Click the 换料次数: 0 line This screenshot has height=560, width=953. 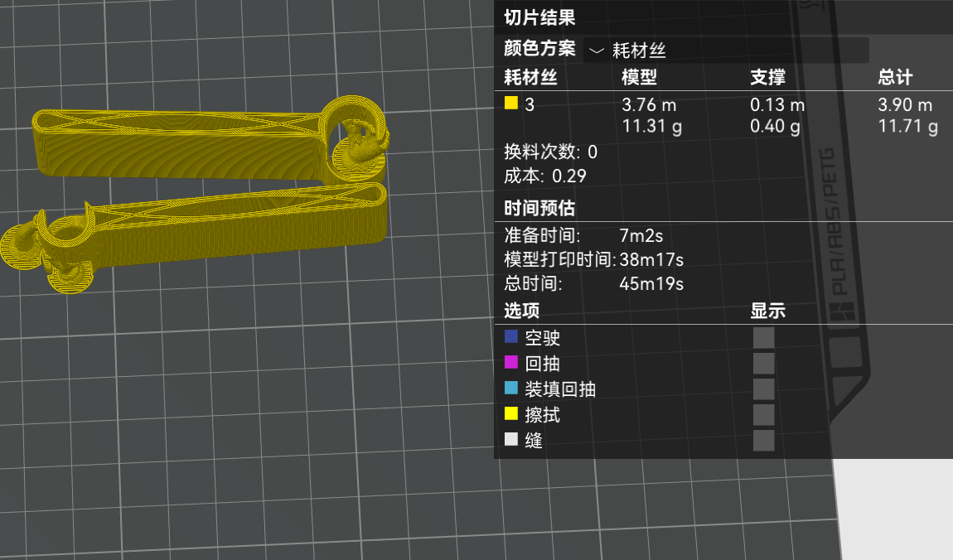pos(550,152)
